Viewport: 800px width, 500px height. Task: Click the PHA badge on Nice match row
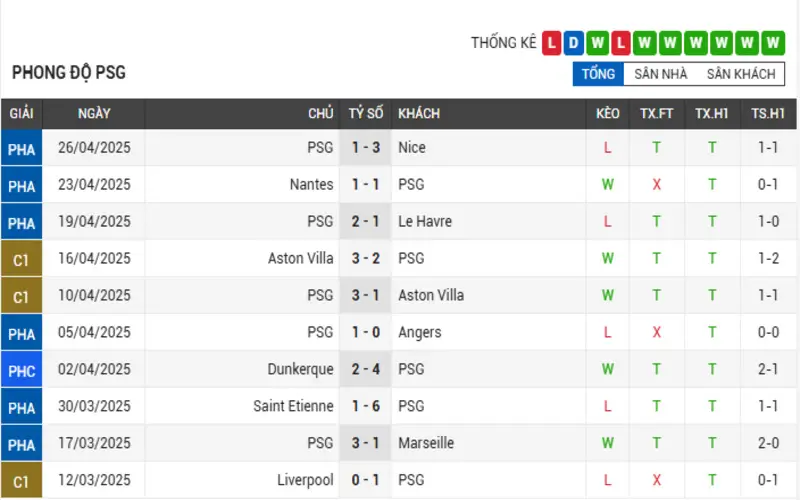(x=21, y=148)
